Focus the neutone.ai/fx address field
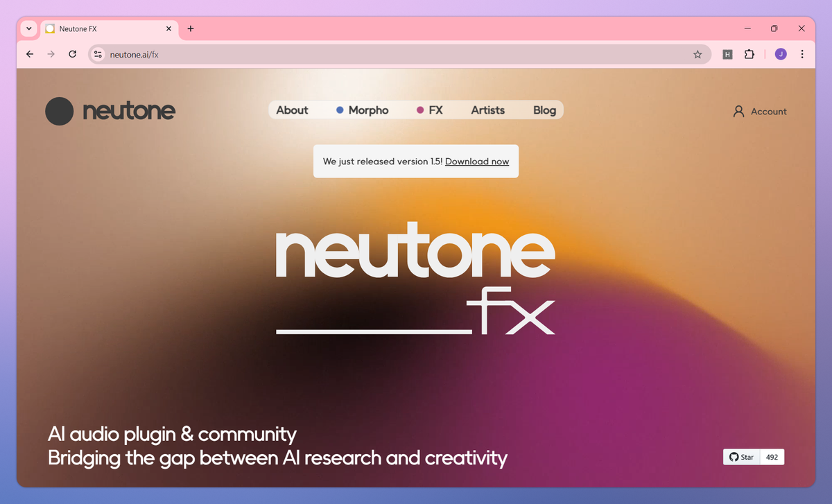Screen dimensions: 832x504 click(399, 54)
